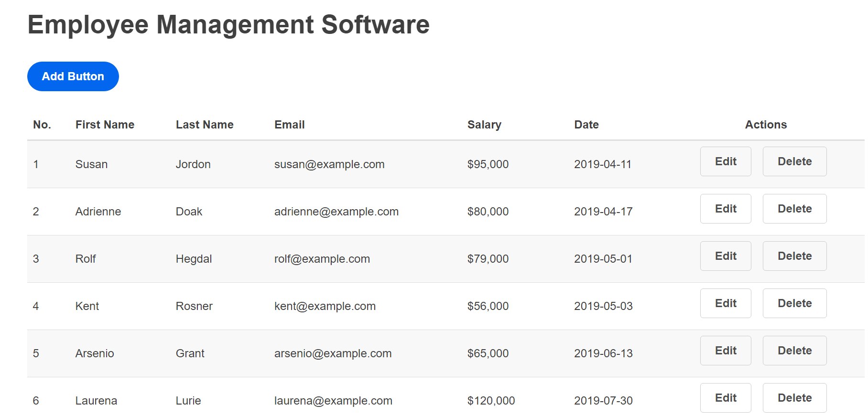Click the Salary column header
868x416 pixels.
pyautogui.click(x=484, y=125)
